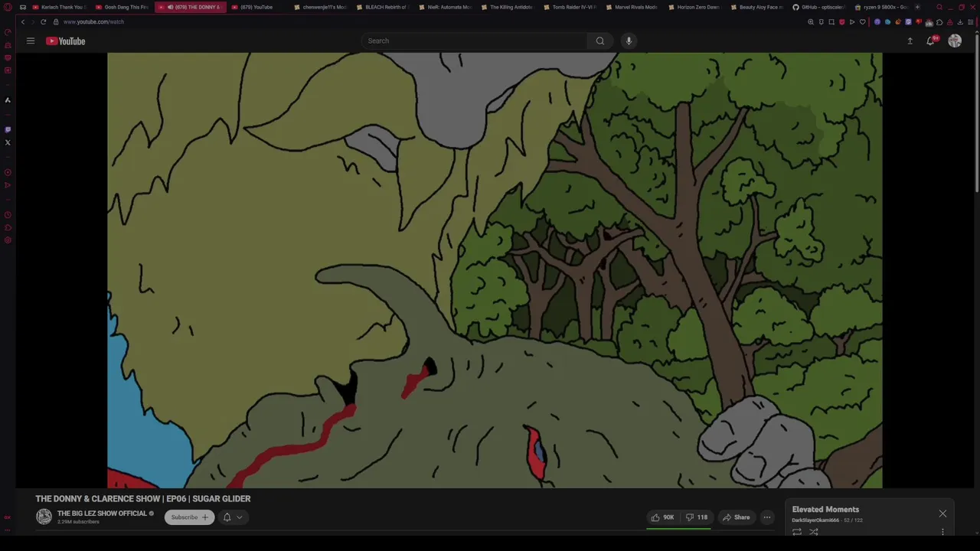The image size is (980, 551).
Task: Toggle playlist shuffle icon
Action: (814, 532)
